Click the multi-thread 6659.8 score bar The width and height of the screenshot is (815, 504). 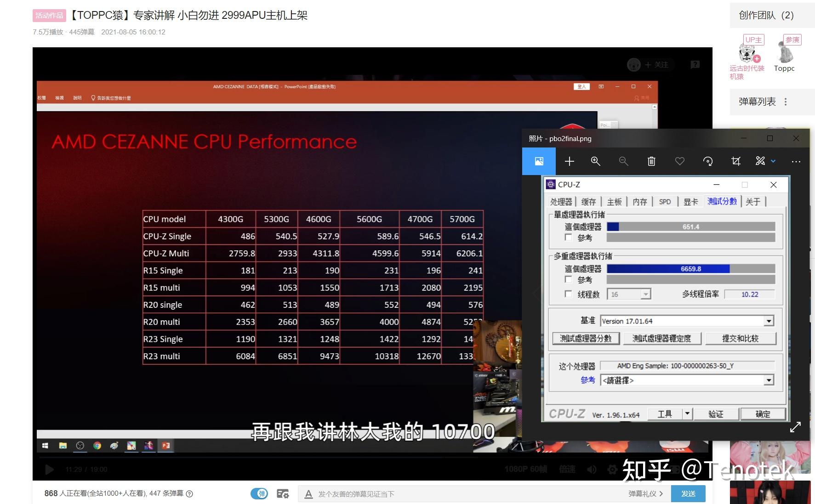tap(691, 269)
